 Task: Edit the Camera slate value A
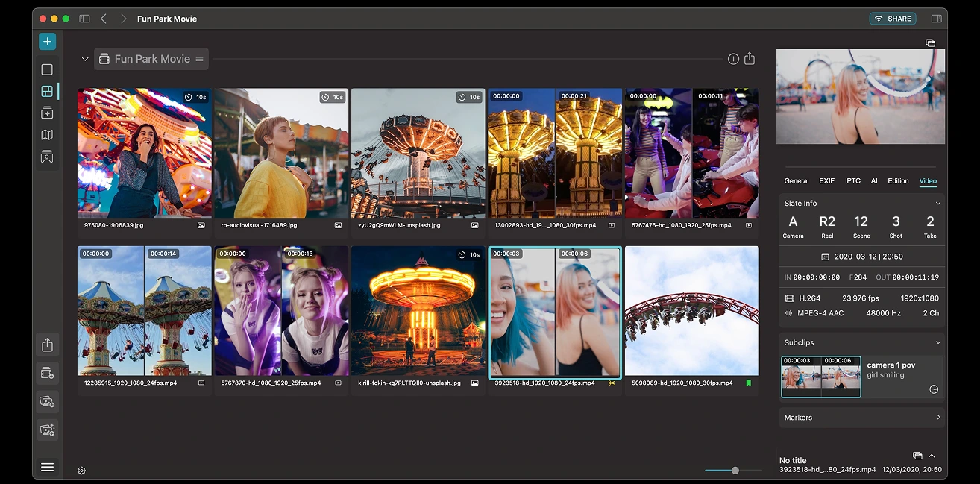coord(793,221)
